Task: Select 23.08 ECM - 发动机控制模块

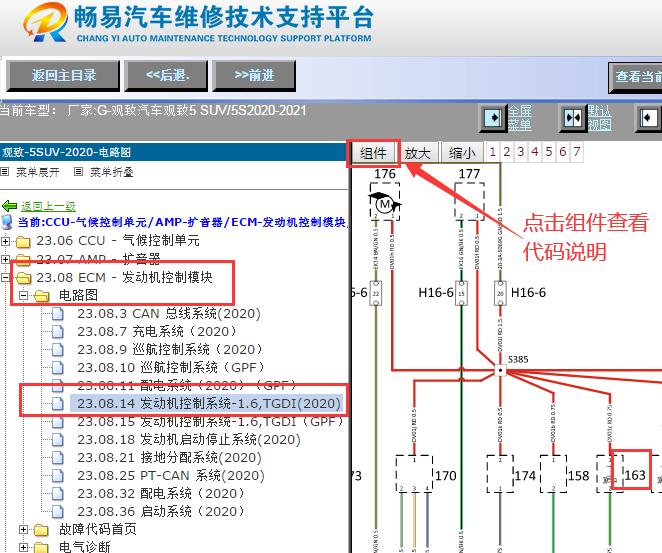Action: click(124, 277)
